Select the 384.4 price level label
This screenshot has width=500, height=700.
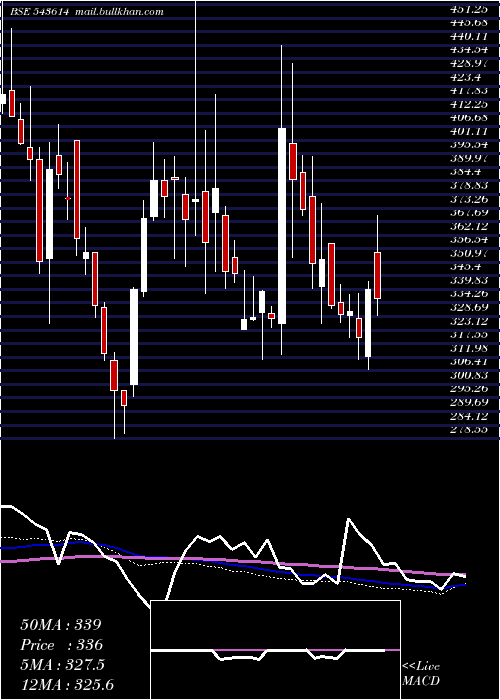tap(466, 172)
